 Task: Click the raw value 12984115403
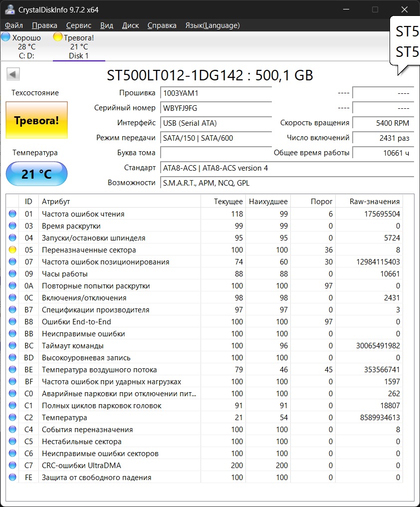pyautogui.click(x=378, y=262)
